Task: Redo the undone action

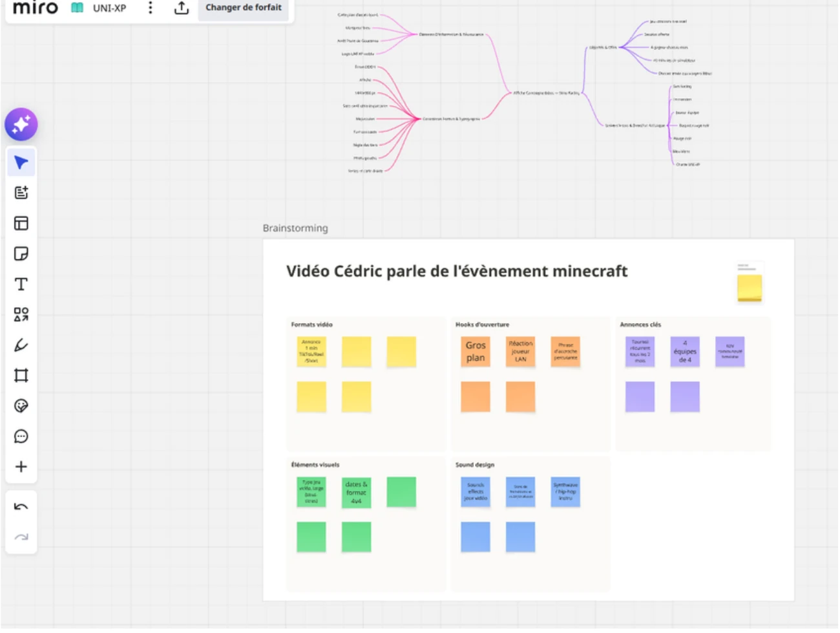Action: point(21,537)
